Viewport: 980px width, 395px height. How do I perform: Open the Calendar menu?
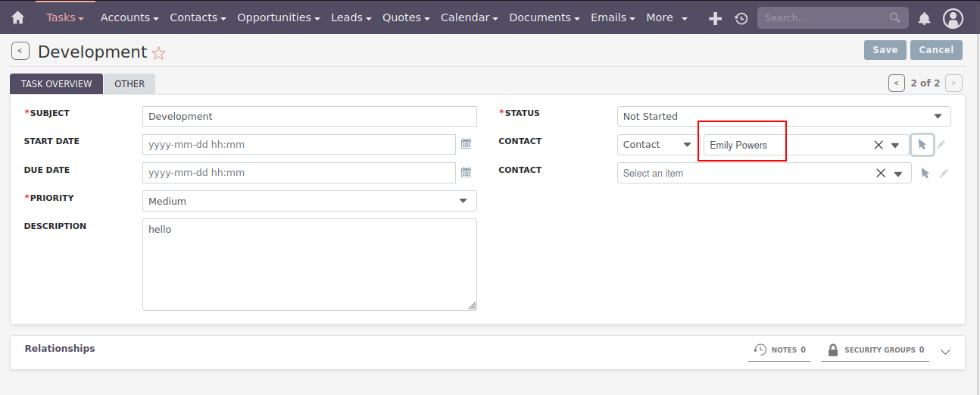(x=469, y=17)
